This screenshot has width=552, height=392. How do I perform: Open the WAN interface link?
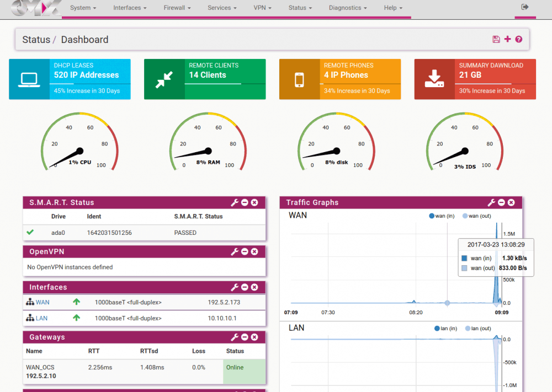pyautogui.click(x=43, y=302)
